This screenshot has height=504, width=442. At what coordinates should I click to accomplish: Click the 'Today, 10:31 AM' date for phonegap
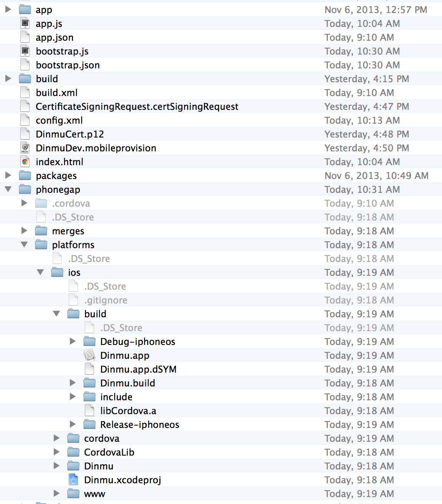pos(362,189)
